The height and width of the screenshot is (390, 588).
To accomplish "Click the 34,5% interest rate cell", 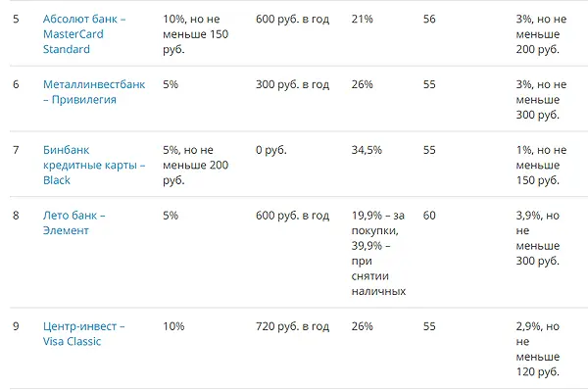I will click(x=367, y=150).
